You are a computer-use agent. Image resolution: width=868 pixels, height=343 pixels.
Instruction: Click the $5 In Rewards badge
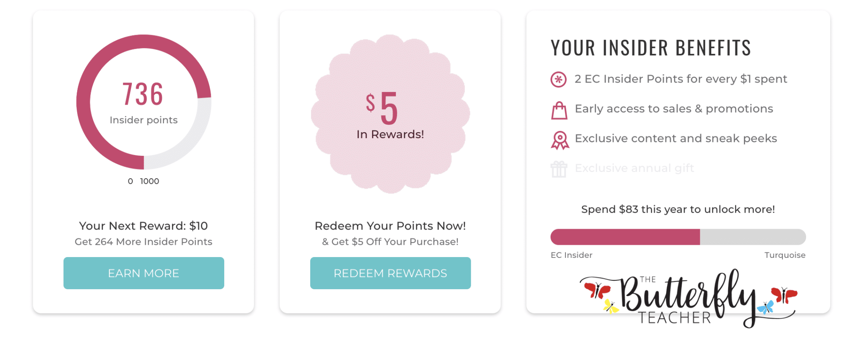[x=390, y=114]
